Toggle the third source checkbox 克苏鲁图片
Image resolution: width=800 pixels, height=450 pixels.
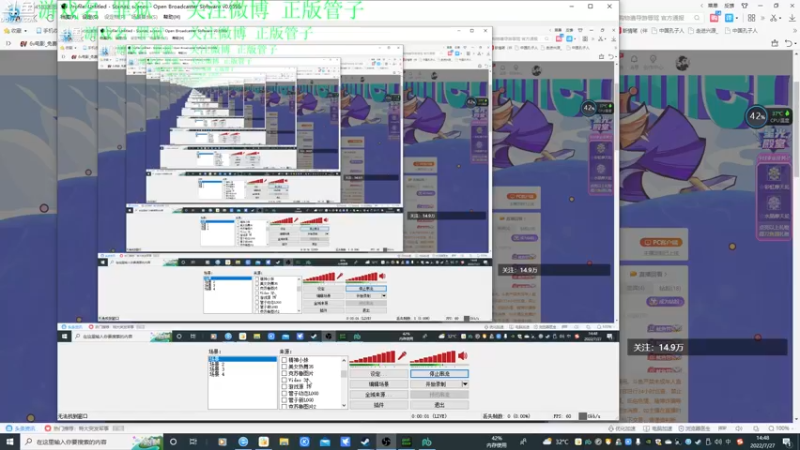pos(284,373)
